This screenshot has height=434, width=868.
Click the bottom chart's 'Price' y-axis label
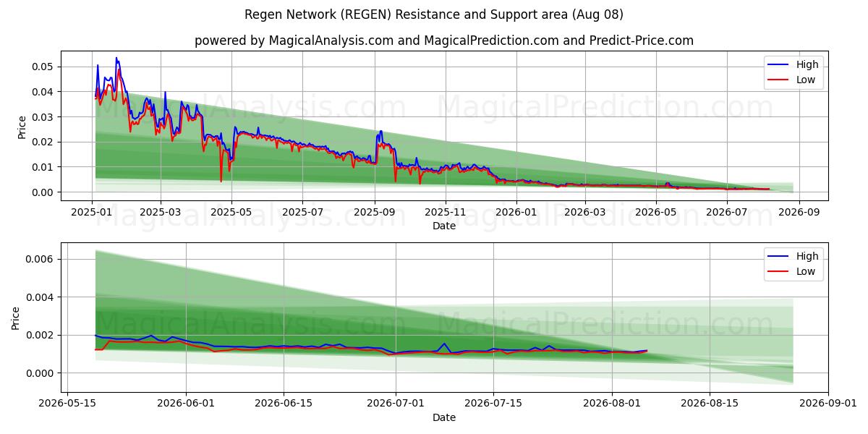[16, 318]
